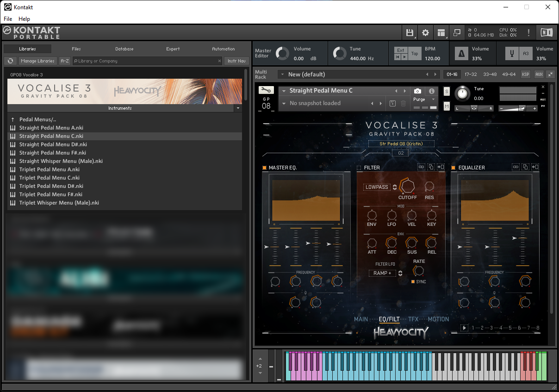The width and height of the screenshot is (559, 392).
Task: Go to the MOTION page
Action: click(x=438, y=319)
